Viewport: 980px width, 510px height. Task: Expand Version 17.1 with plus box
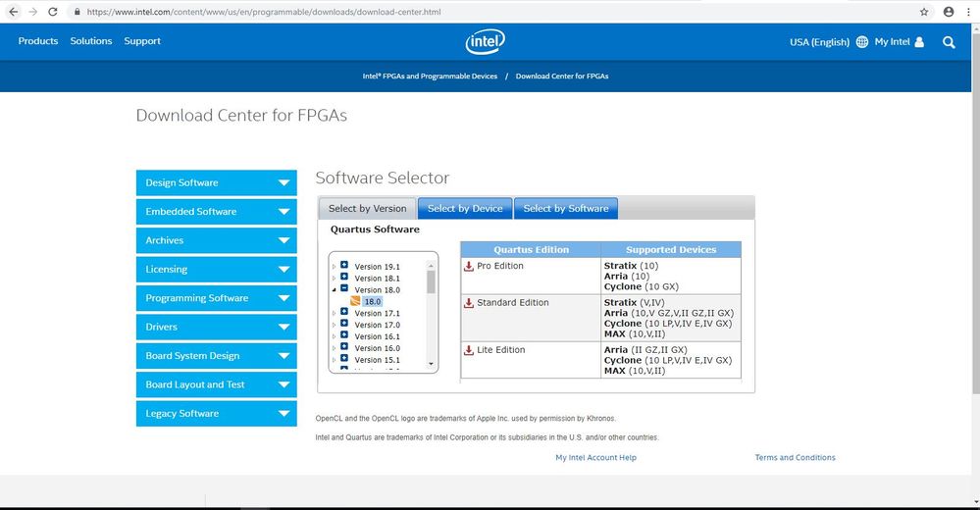coord(343,312)
